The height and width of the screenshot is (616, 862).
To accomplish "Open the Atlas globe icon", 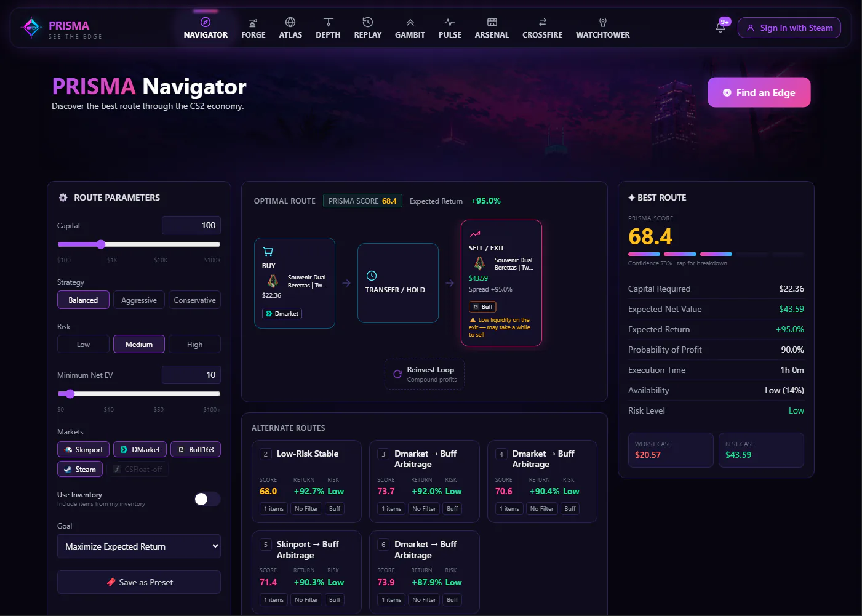I will tap(290, 22).
